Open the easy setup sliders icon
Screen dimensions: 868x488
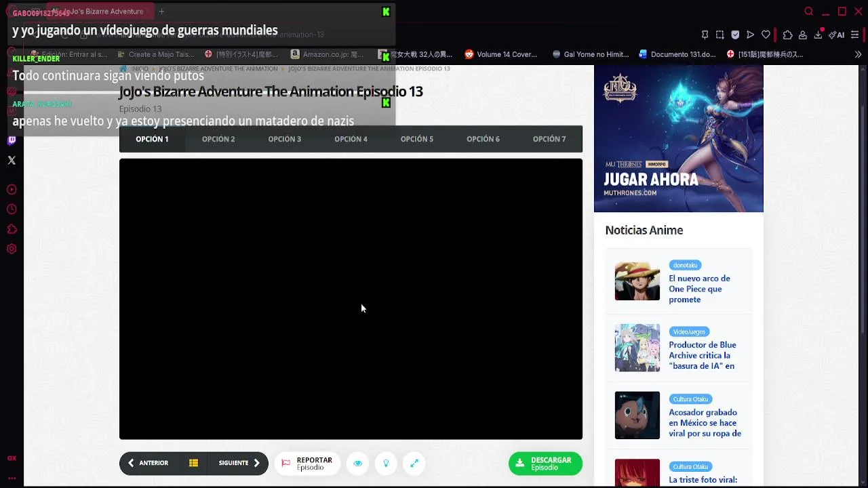(854, 35)
